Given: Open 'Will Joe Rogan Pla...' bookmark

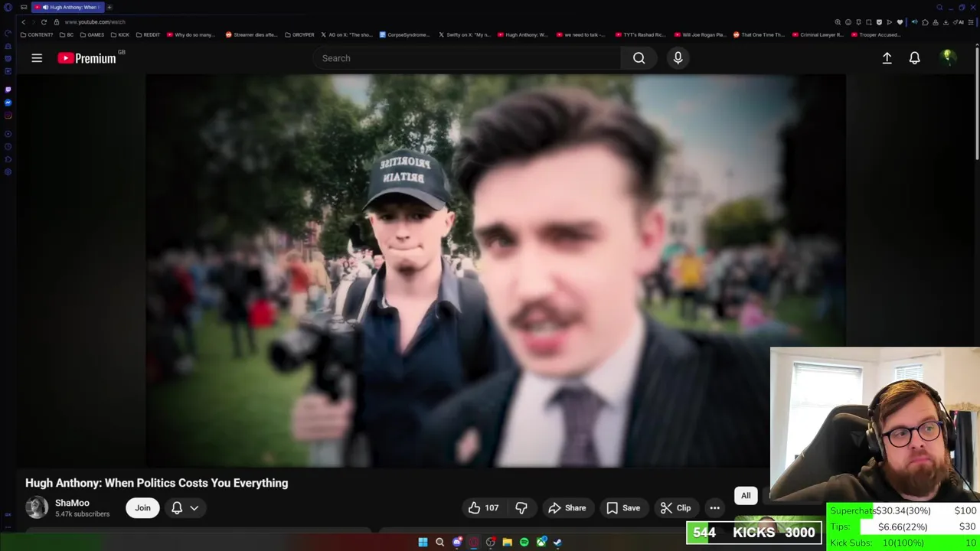Looking at the screenshot, I should (700, 34).
